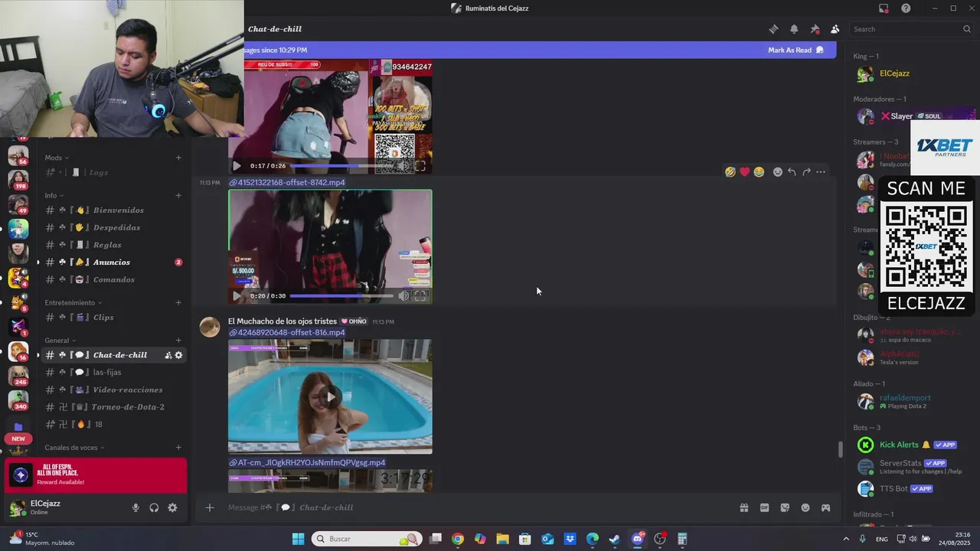Create invite for Chat-de-chill channel
The width and height of the screenshot is (980, 551).
coord(168,355)
